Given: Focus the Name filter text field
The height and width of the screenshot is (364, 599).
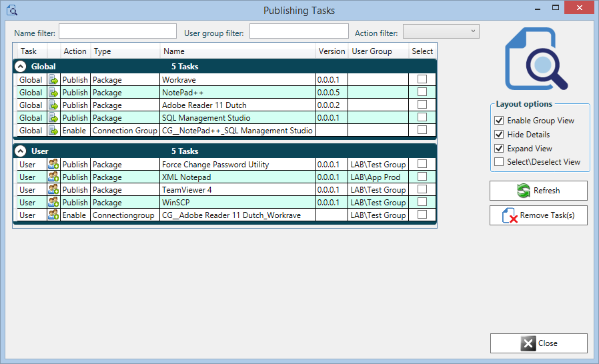Looking at the screenshot, I should click(x=117, y=31).
